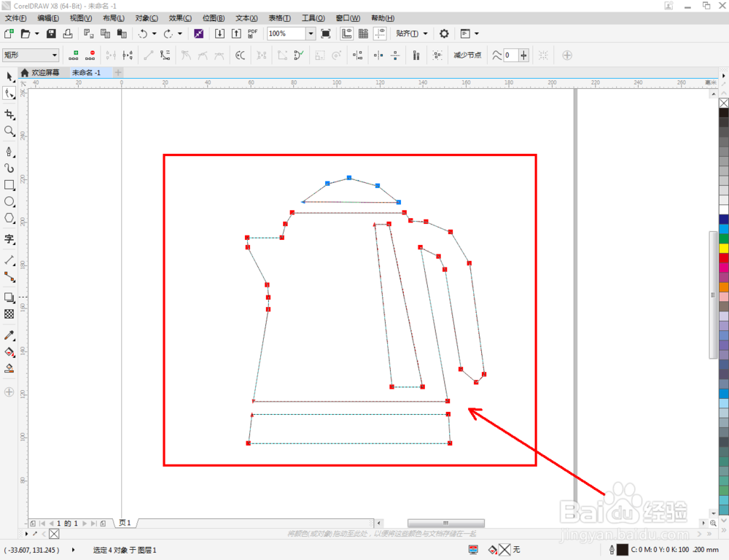Screen dimensions: 729x560
Task: Choose the Ellipse tool in toolbox
Action: point(9,201)
